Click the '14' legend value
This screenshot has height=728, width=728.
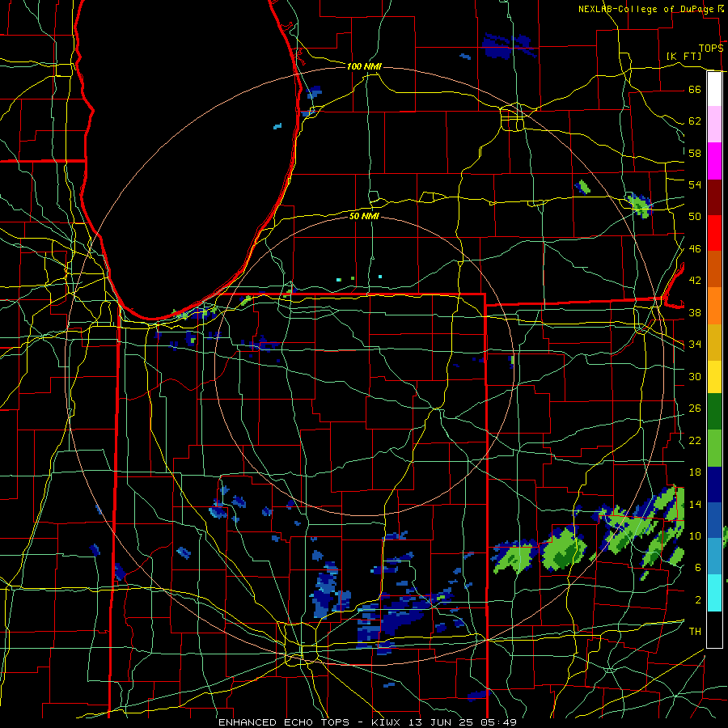(695, 504)
